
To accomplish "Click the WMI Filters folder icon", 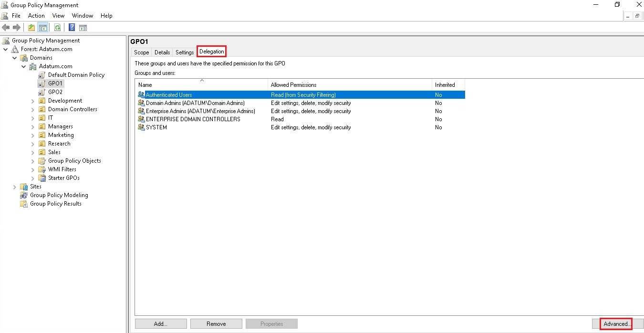I will coord(42,169).
